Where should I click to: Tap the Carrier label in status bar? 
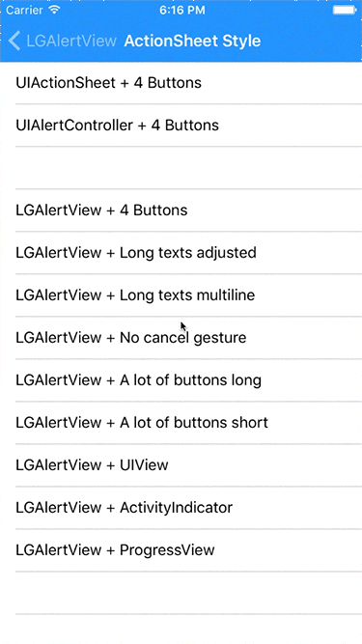24,10
